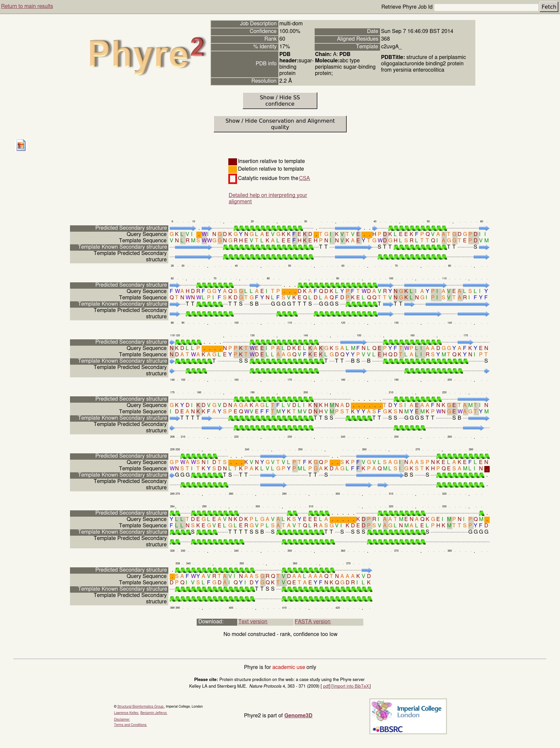Open detailed help on interpreting your alignment
Image resolution: width=560 pixels, height=748 pixels.
[x=267, y=198]
